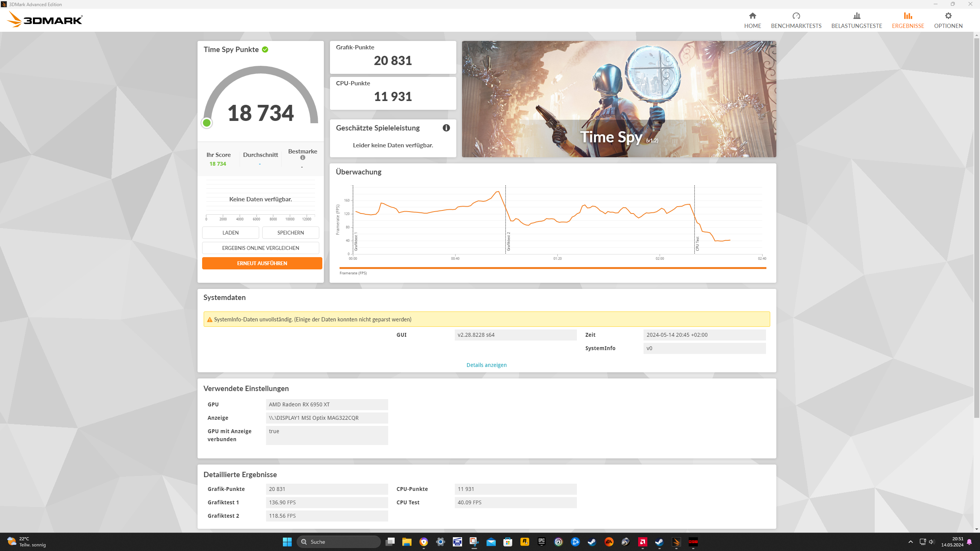Click the green Ihr Score value 18 734
Viewport: 980px width, 551px height.
click(218, 164)
